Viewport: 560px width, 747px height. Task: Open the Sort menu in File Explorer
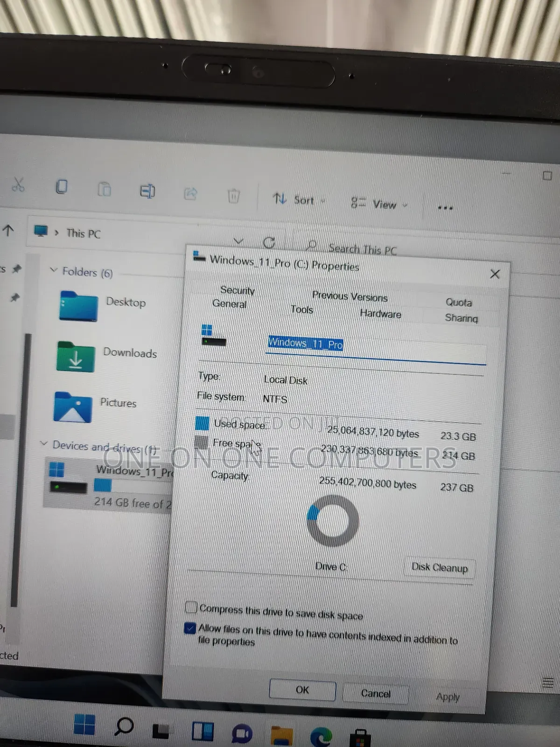298,200
